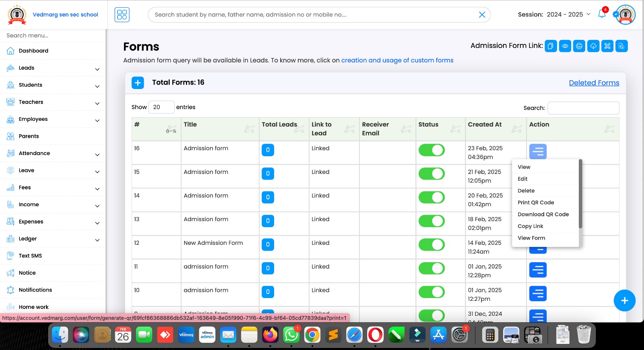Expand the Employees sidebar menu
This screenshot has height=350, width=644.
tap(53, 119)
